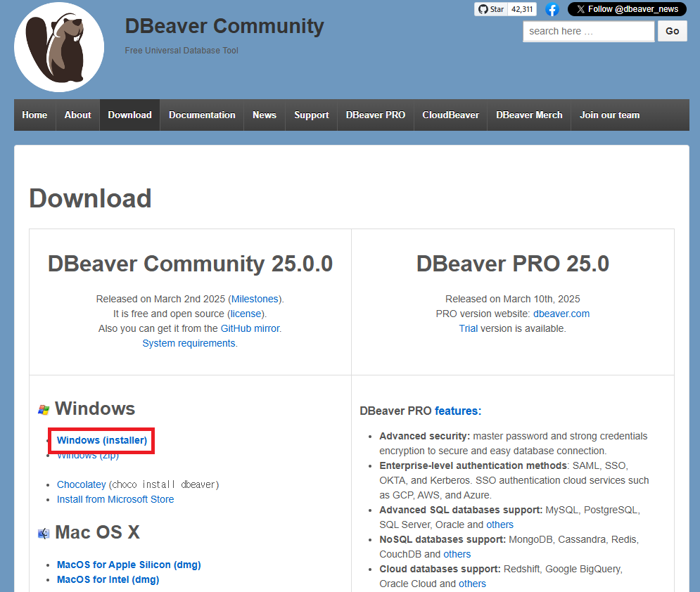Open the Home menu item
The height and width of the screenshot is (592, 700).
tap(34, 115)
